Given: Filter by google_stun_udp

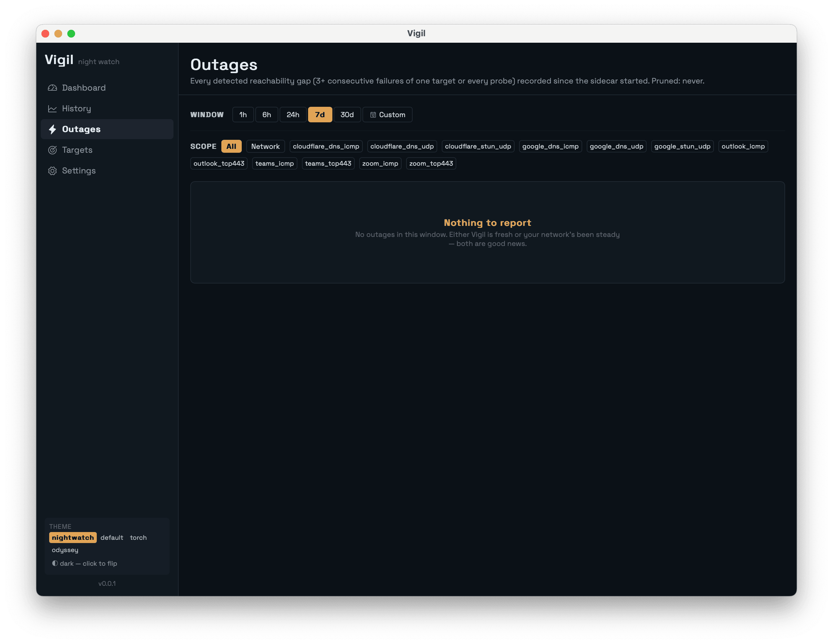Looking at the screenshot, I should (682, 147).
